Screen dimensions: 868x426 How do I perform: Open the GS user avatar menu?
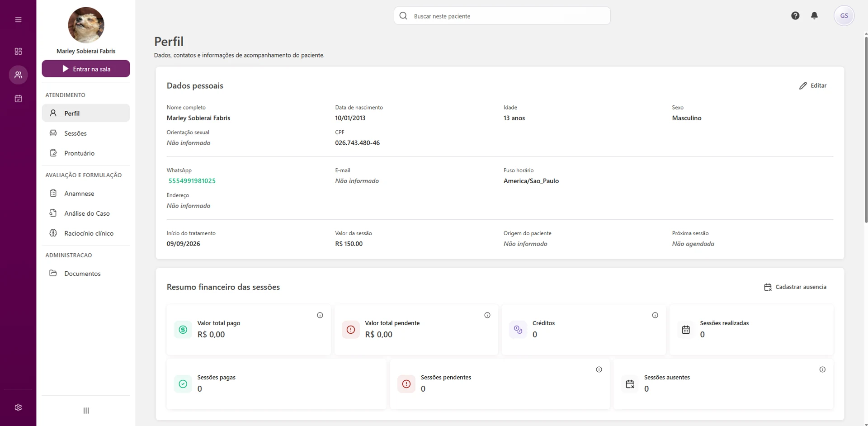click(x=844, y=16)
